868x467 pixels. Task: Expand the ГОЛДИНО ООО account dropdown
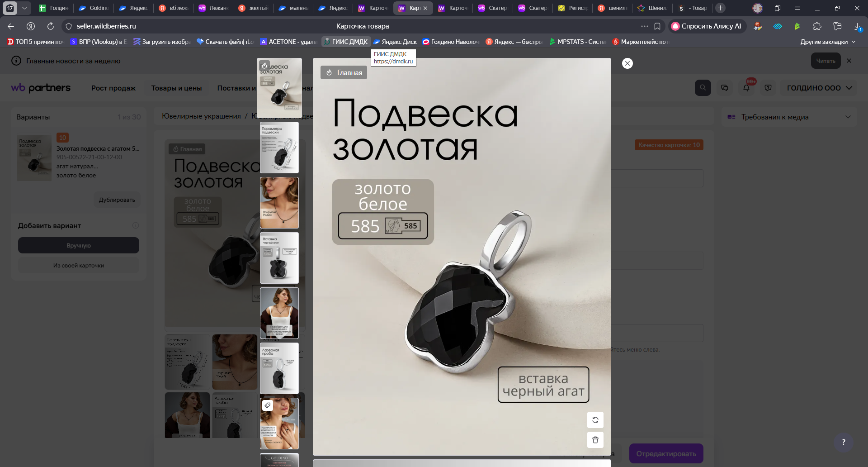819,88
